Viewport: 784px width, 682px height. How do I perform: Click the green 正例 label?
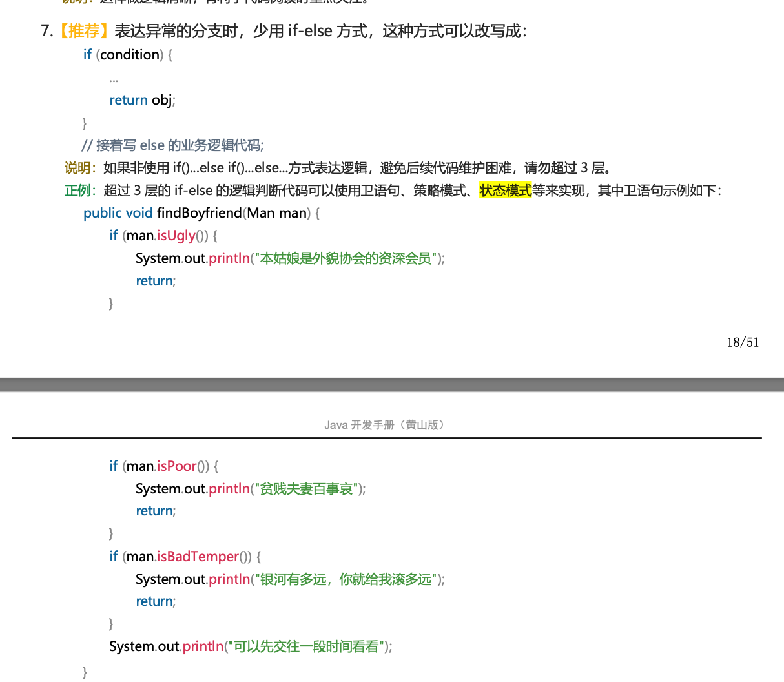[x=79, y=191]
